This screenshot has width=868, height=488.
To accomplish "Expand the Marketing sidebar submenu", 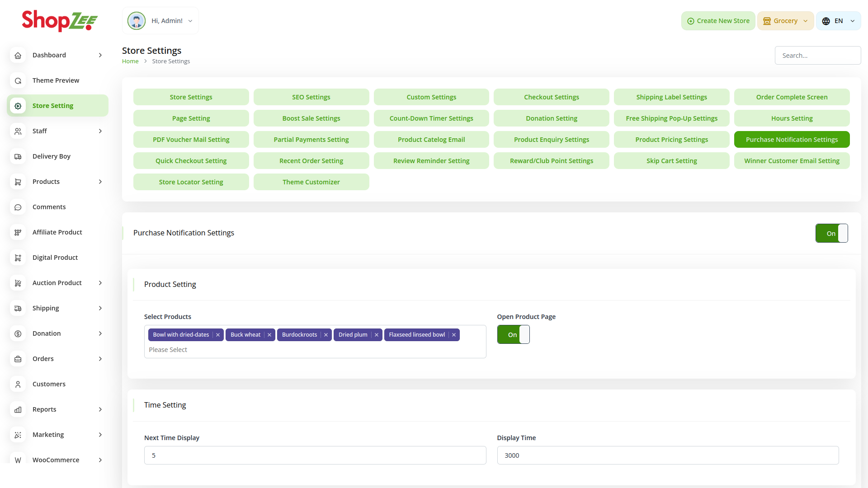I will 100,435.
